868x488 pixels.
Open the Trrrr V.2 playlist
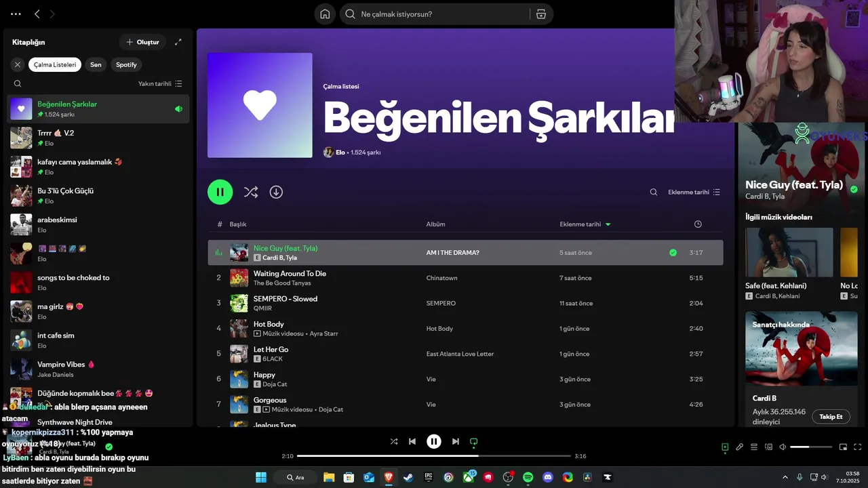98,138
